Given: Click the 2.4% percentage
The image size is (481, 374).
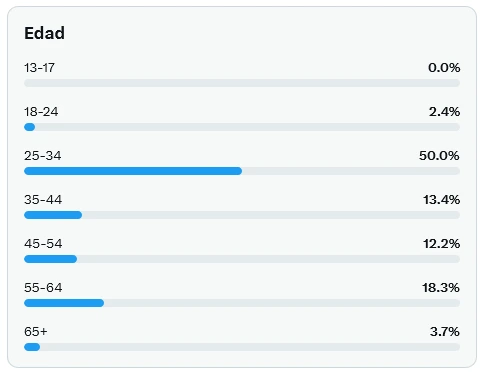Looking at the screenshot, I should click(444, 112).
